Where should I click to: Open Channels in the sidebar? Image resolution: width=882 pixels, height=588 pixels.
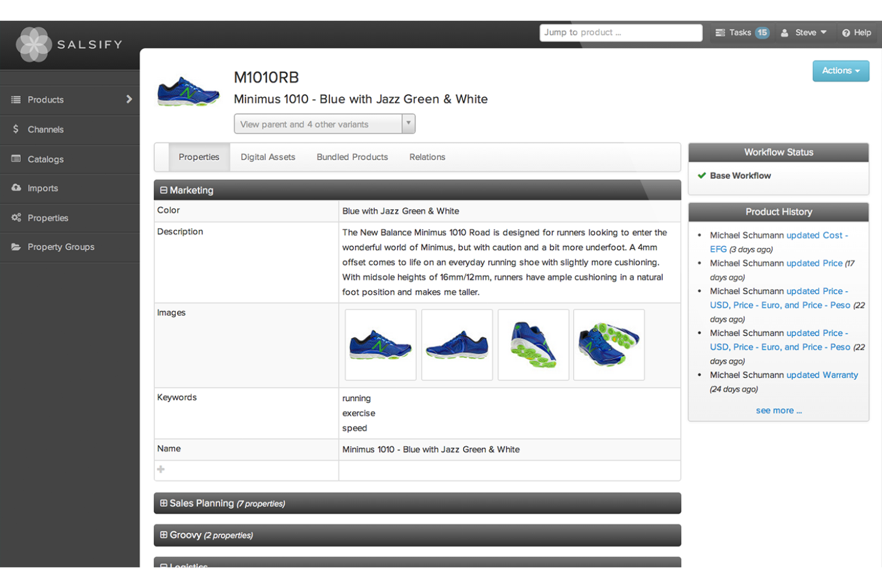[x=70, y=129]
